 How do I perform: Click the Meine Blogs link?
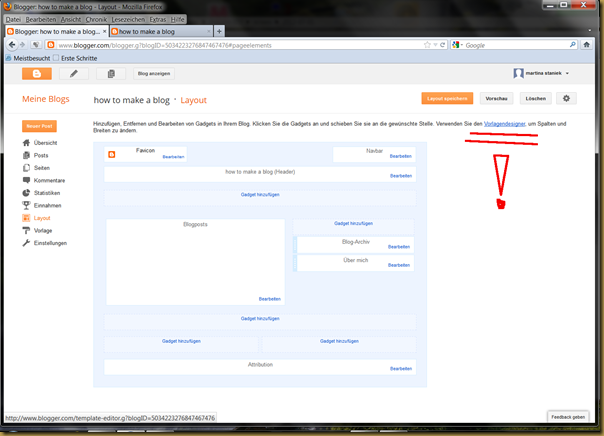click(46, 99)
